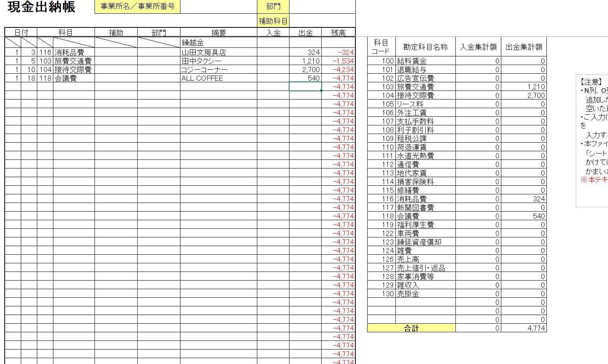Click the 4,774 total withdrawal cell
608x364 pixels.
click(524, 328)
